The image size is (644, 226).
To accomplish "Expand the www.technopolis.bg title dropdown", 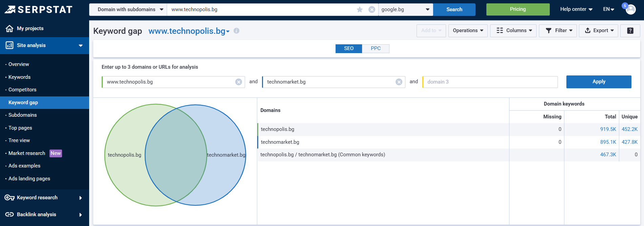I will coord(228,31).
